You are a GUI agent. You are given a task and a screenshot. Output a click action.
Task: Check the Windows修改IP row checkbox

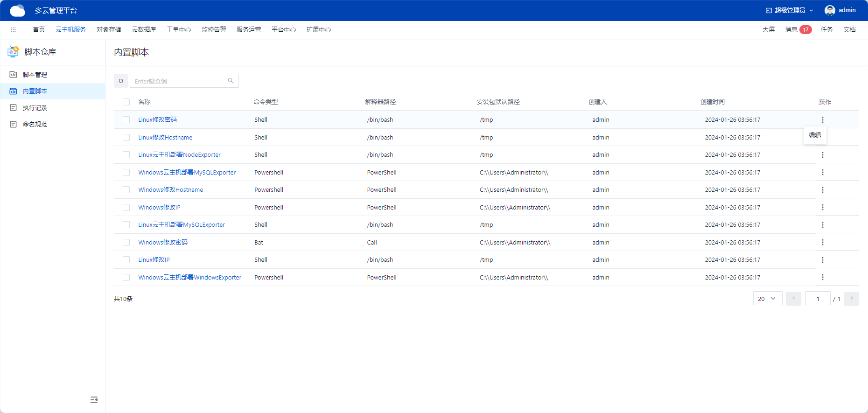[x=126, y=208]
